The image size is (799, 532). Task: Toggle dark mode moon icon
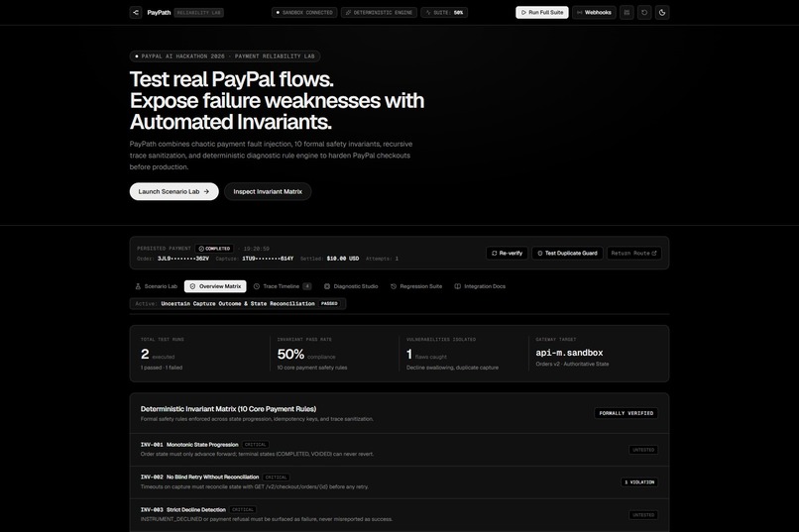tap(662, 12)
